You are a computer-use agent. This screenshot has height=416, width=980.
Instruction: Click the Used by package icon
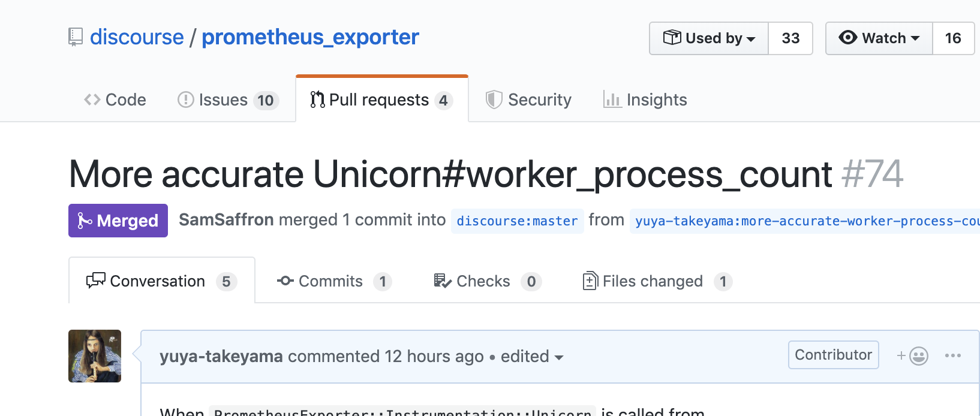pyautogui.click(x=672, y=38)
